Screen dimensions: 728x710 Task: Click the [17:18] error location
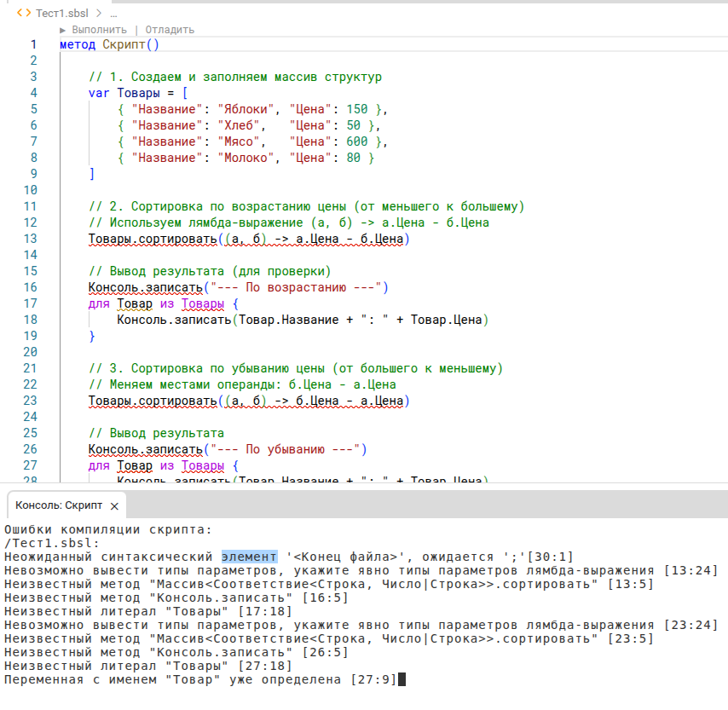coord(265,611)
